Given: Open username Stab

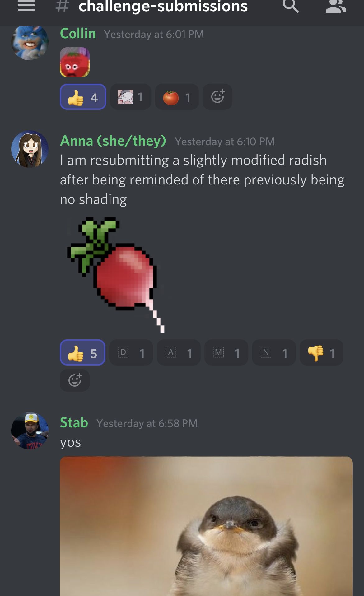Looking at the screenshot, I should tap(74, 423).
